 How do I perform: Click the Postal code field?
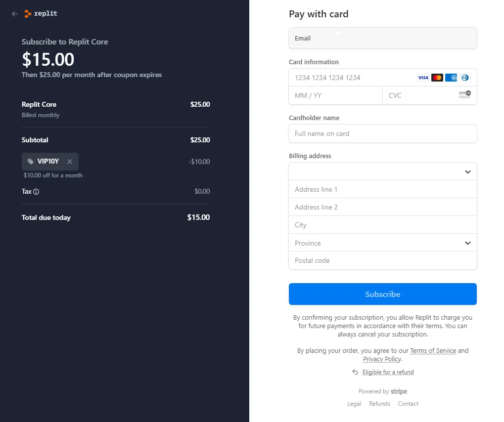(382, 260)
